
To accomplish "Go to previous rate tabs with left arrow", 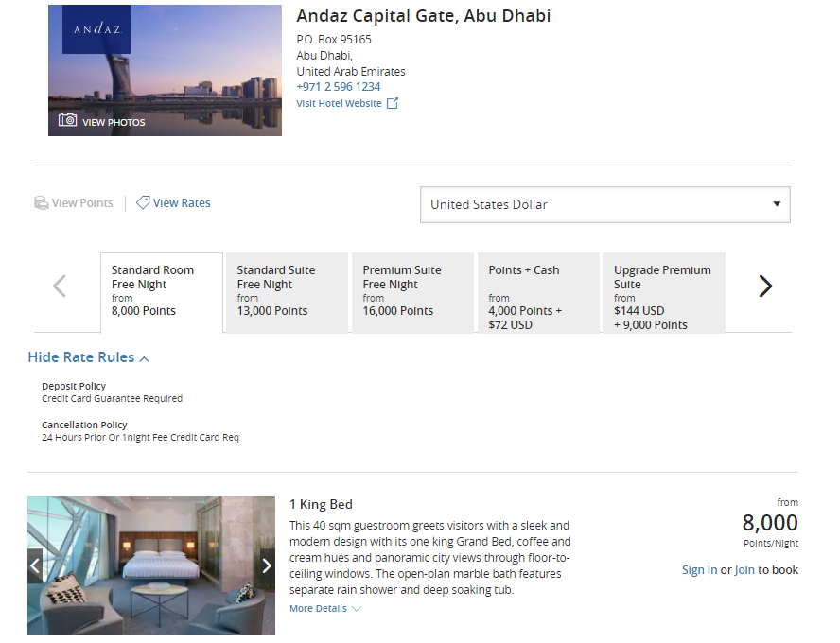I will (60, 286).
